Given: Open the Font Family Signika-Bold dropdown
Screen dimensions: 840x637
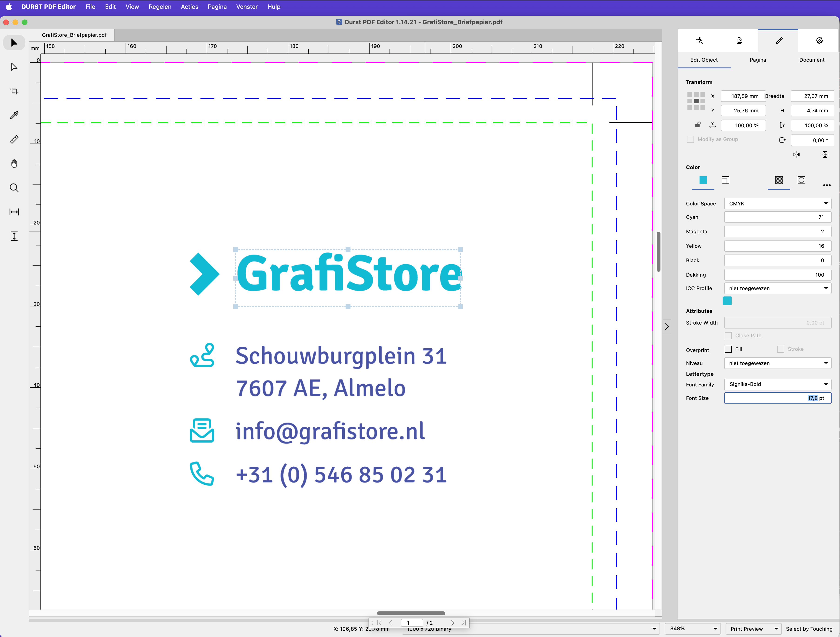Looking at the screenshot, I should point(777,384).
